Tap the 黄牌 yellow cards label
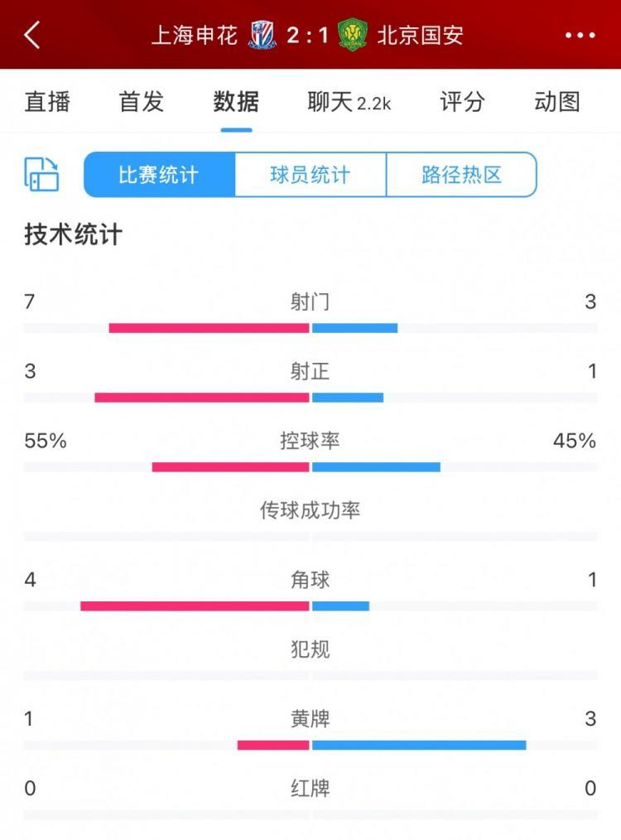Viewport: 621px width, 840px height. click(310, 718)
